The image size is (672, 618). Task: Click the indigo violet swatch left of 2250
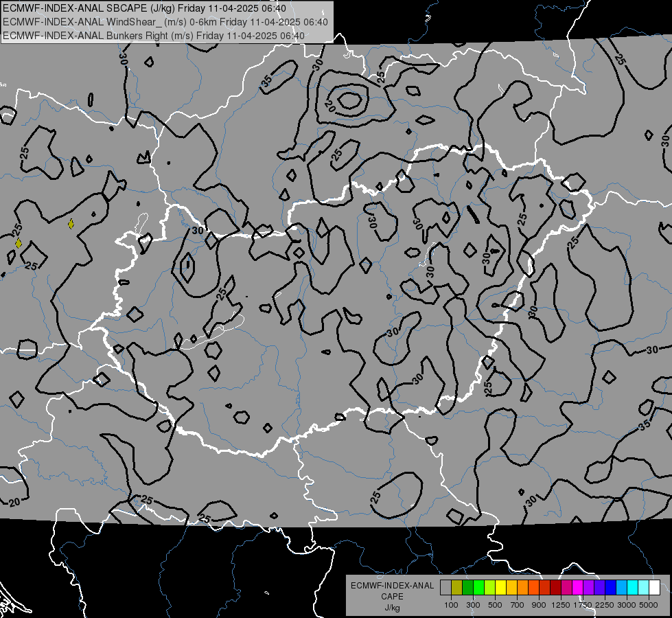(x=599, y=588)
